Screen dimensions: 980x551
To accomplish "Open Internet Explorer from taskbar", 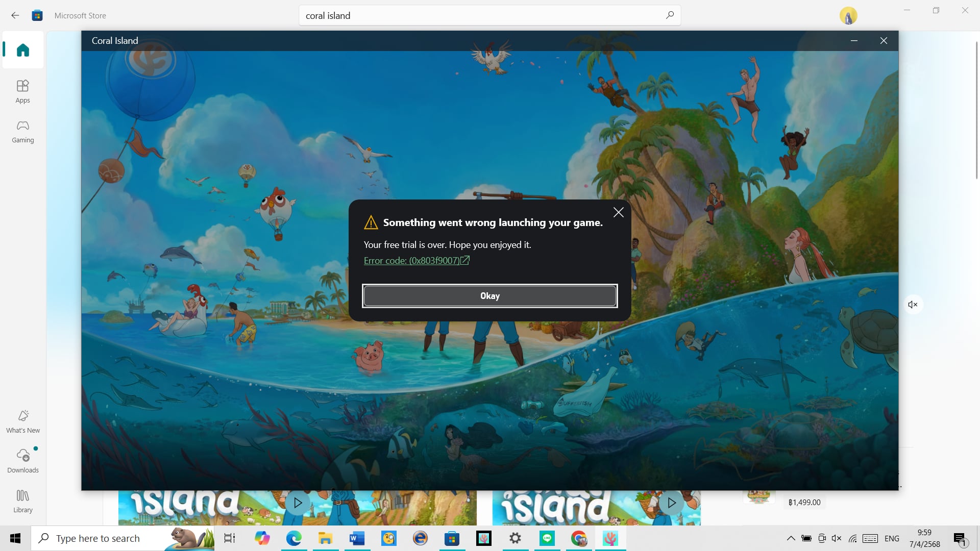I will [421, 538].
